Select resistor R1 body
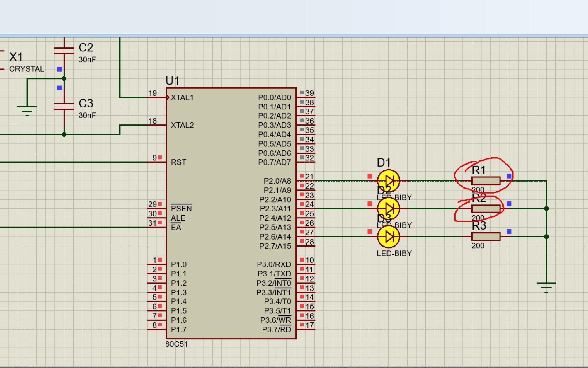 click(486, 181)
